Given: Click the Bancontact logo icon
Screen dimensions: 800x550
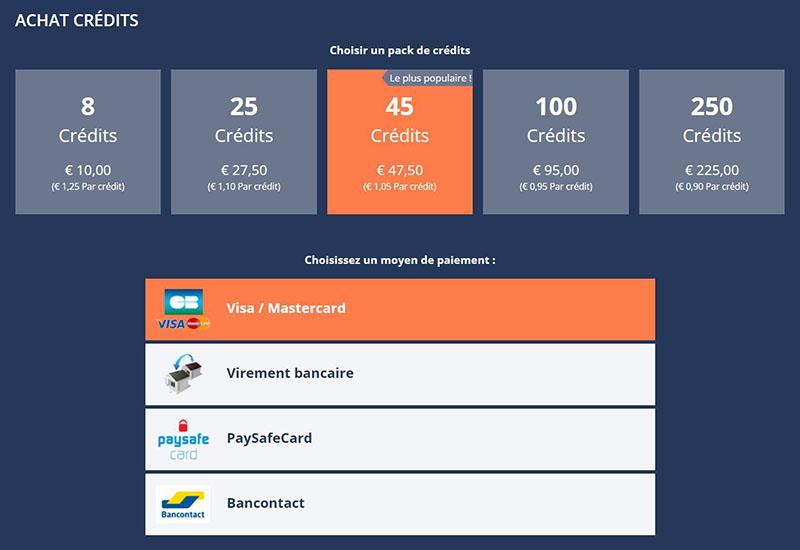Looking at the screenshot, I should (x=183, y=504).
